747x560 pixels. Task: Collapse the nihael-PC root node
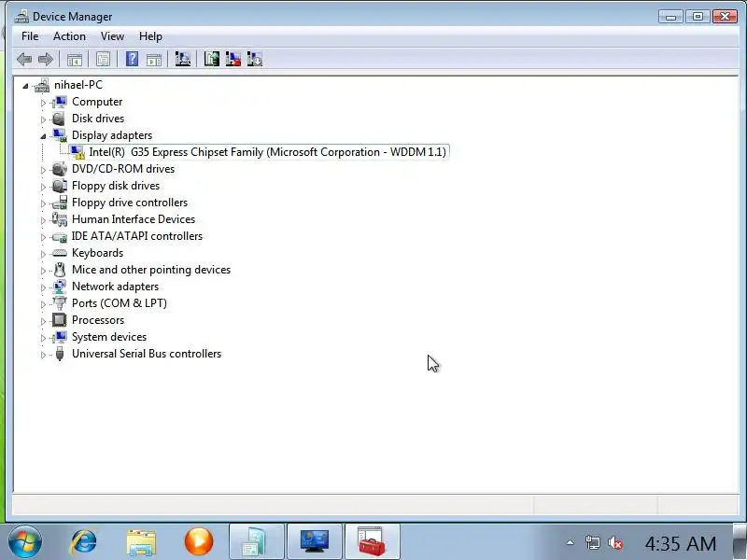(25, 86)
